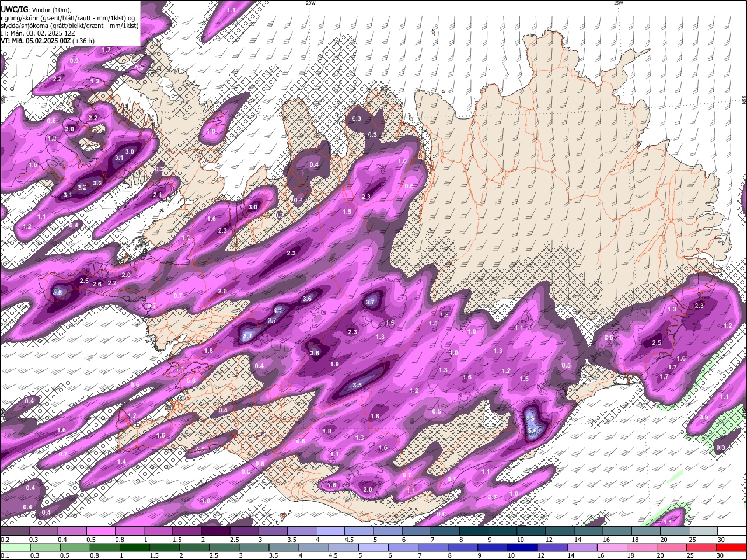The image size is (747, 560).
Task: Click the 20W longitude label
Action: (310, 3)
